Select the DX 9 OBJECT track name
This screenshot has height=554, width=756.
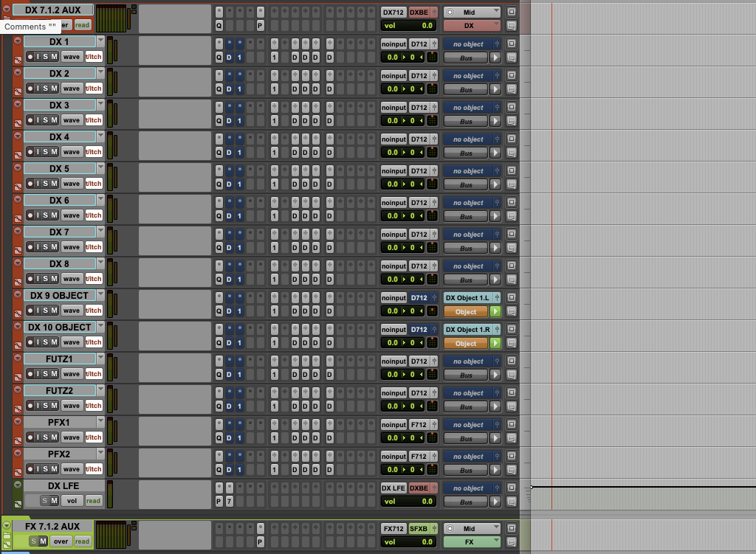pos(59,295)
